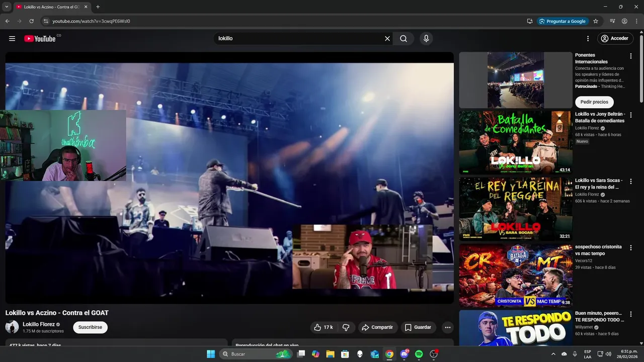Open File Explorer from taskbar

pyautogui.click(x=330, y=354)
